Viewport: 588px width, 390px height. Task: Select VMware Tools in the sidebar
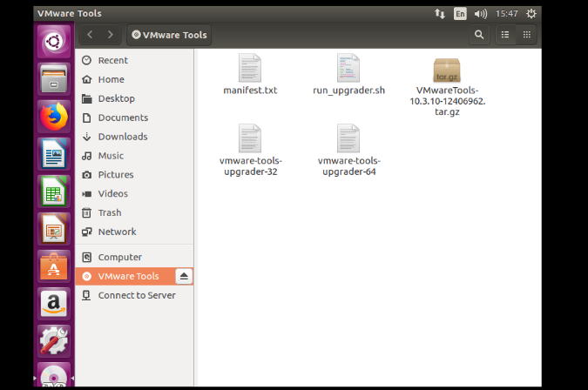pyautogui.click(x=125, y=277)
